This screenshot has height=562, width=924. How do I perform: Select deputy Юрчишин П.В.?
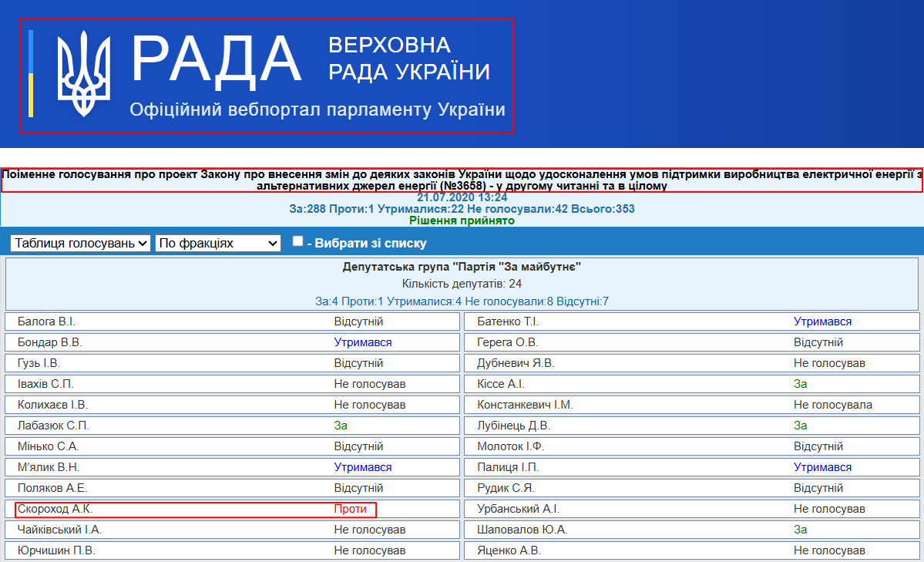(x=56, y=550)
